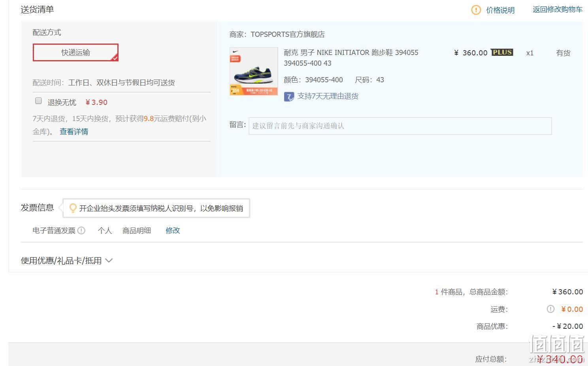588x366 pixels.
Task: Return to cart via 返回修改购物车
Action: click(558, 9)
